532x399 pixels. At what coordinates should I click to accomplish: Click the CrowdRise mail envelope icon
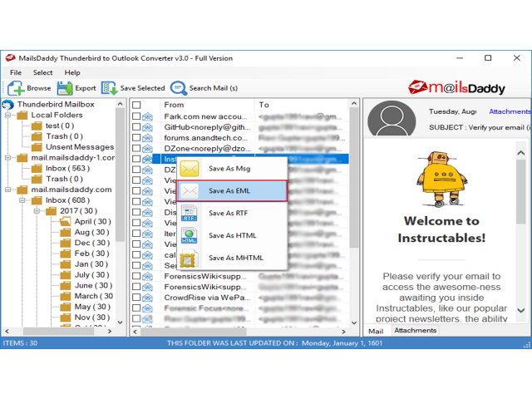tap(147, 298)
